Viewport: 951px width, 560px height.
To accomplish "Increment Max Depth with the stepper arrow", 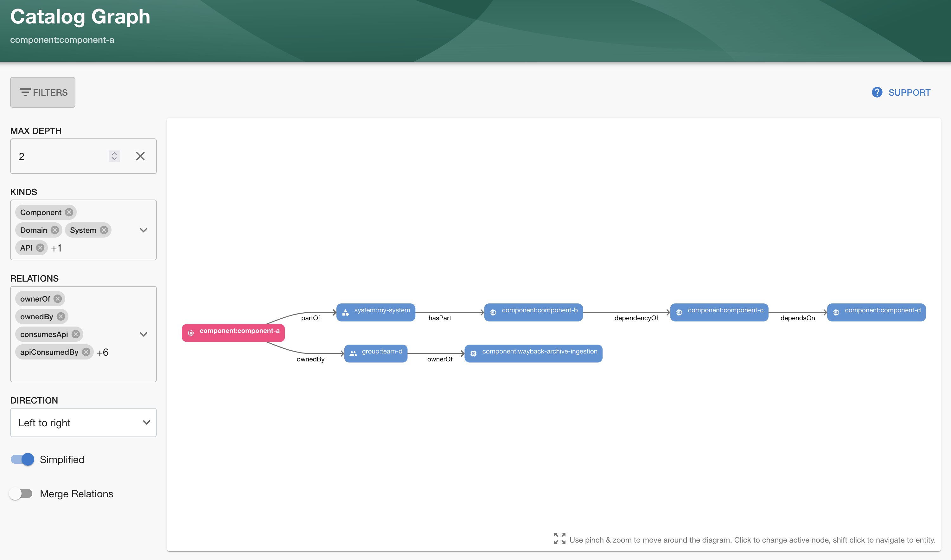I will 114,153.
